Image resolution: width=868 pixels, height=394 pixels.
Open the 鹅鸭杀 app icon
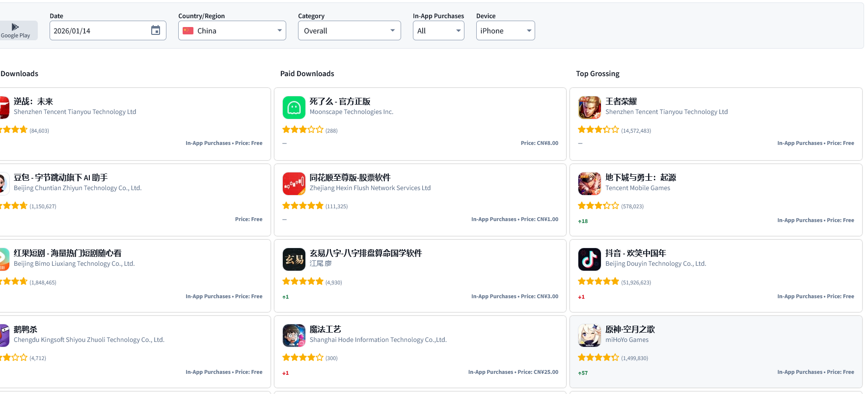(4, 336)
